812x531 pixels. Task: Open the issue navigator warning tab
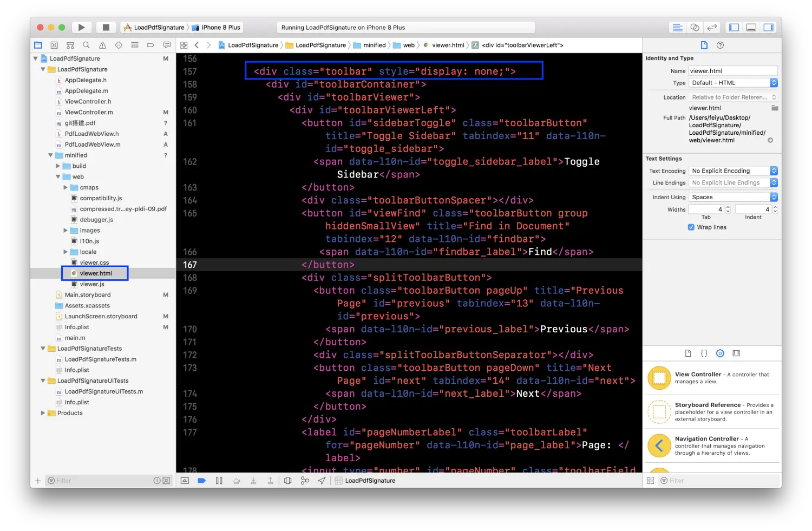pos(102,45)
